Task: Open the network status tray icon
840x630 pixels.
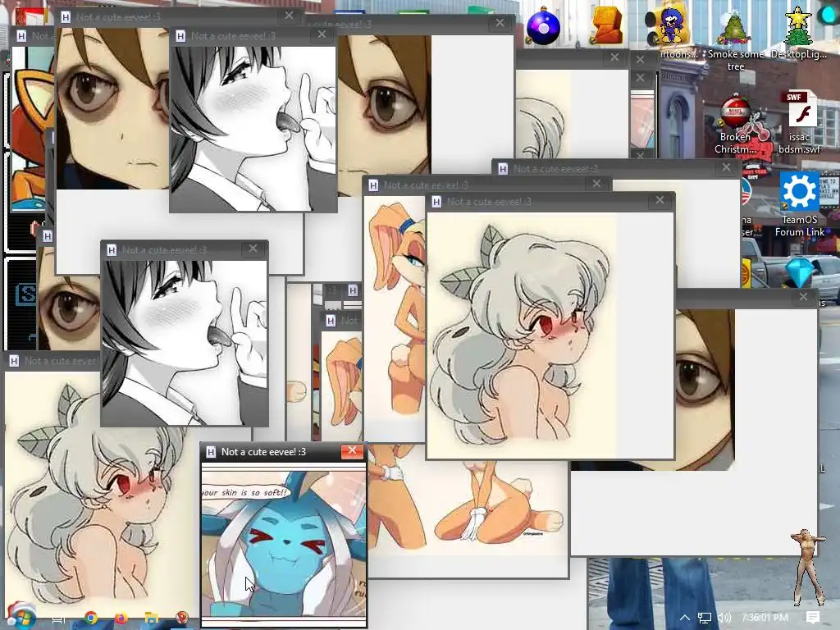Action: 705,619
